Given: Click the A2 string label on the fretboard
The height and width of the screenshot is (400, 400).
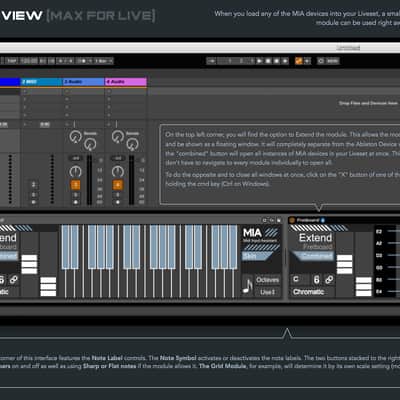Looking at the screenshot, I should [379, 243].
